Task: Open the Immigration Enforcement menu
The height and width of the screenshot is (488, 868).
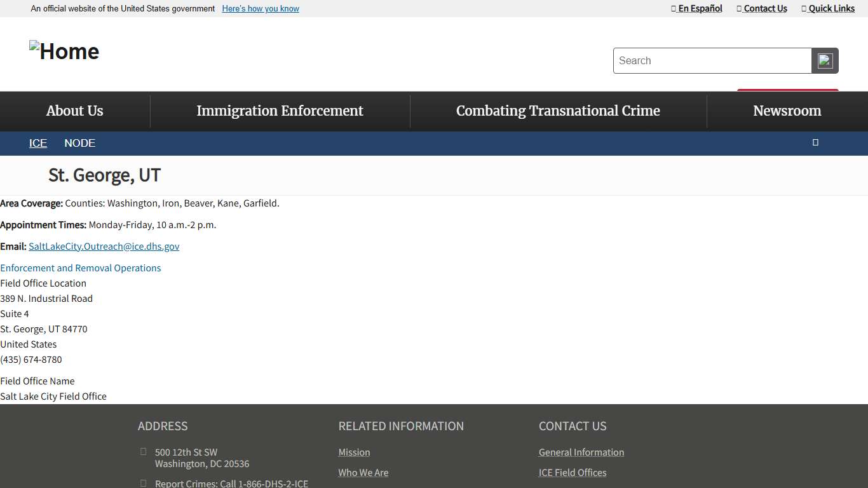Action: (x=280, y=111)
